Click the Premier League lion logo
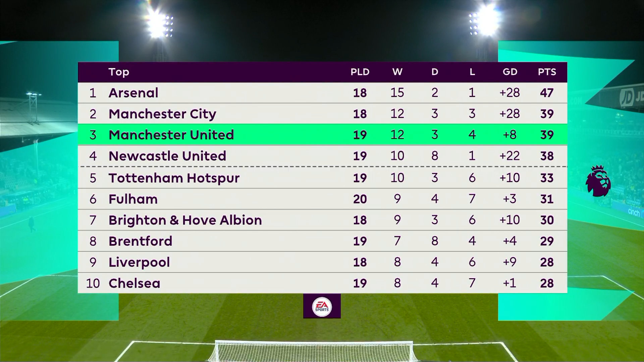644x362 pixels. coord(598,181)
